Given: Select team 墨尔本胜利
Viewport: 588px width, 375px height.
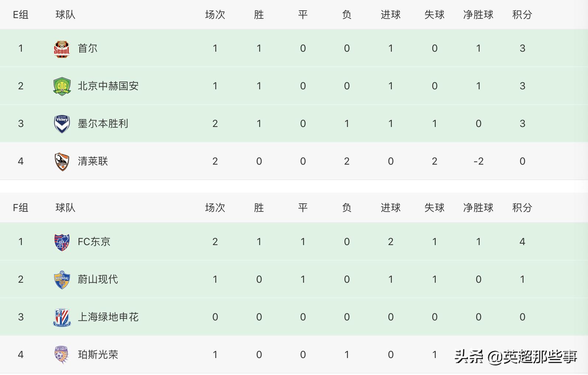Looking at the screenshot, I should (103, 124).
